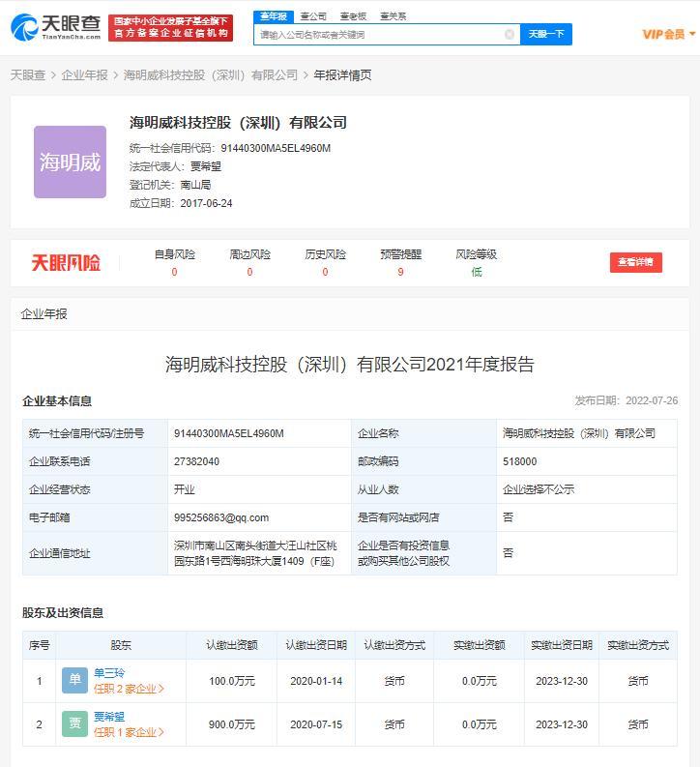Click the 年报详情页 breadcrumb text
The height and width of the screenshot is (767, 700).
tap(342, 75)
